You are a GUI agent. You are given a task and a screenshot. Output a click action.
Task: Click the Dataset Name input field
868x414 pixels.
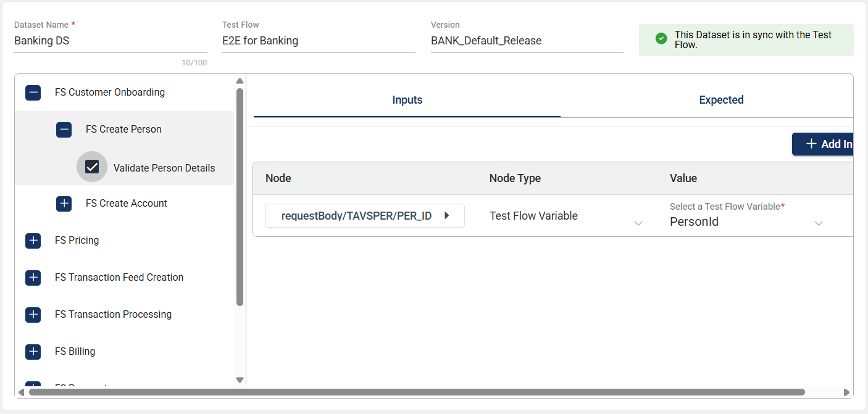click(x=110, y=41)
